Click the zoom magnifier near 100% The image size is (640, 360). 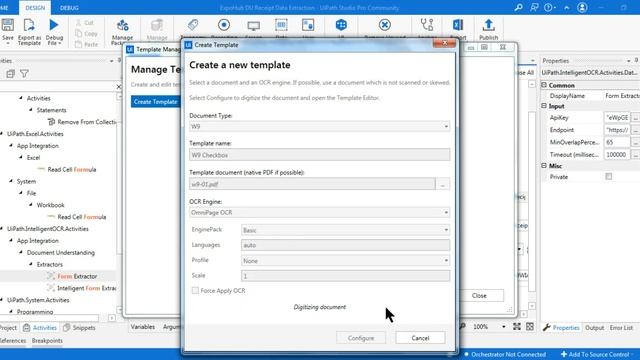tap(462, 327)
